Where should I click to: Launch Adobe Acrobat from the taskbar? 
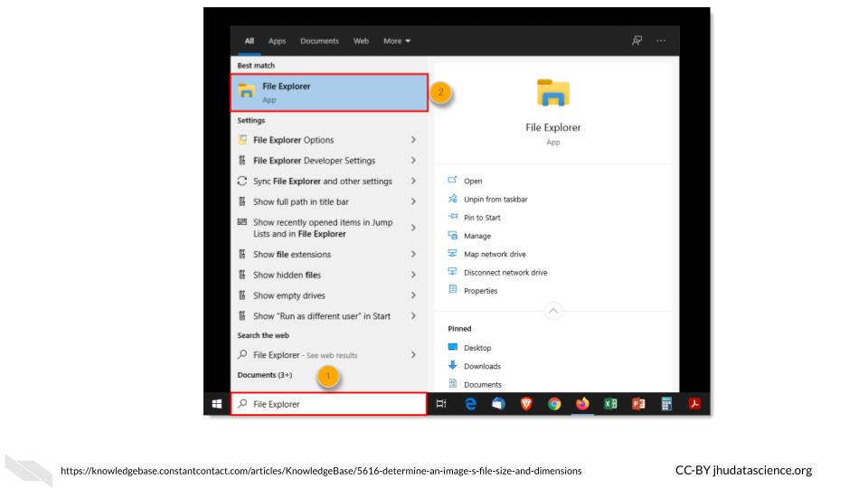coord(694,404)
